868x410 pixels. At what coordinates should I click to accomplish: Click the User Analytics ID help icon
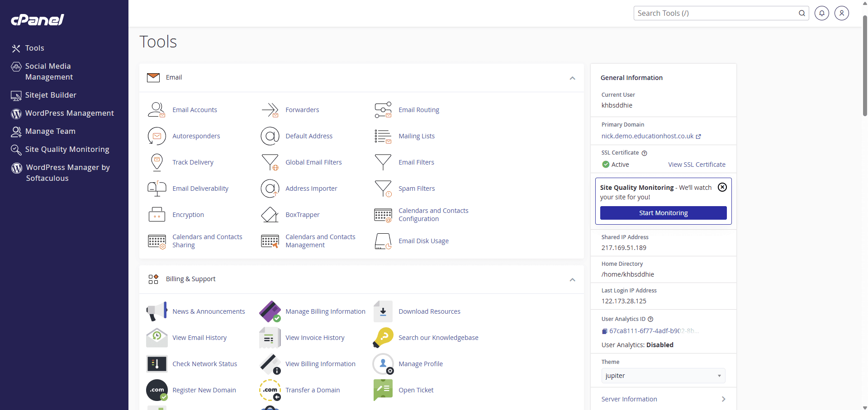click(x=650, y=319)
